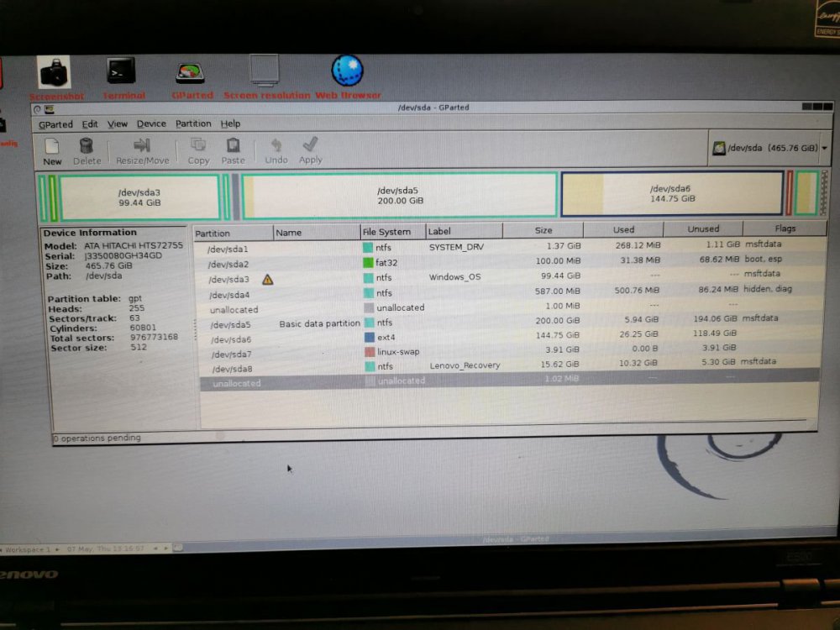Launch Terminal from the desktop
Screen dimensions: 840x630
click(121, 71)
